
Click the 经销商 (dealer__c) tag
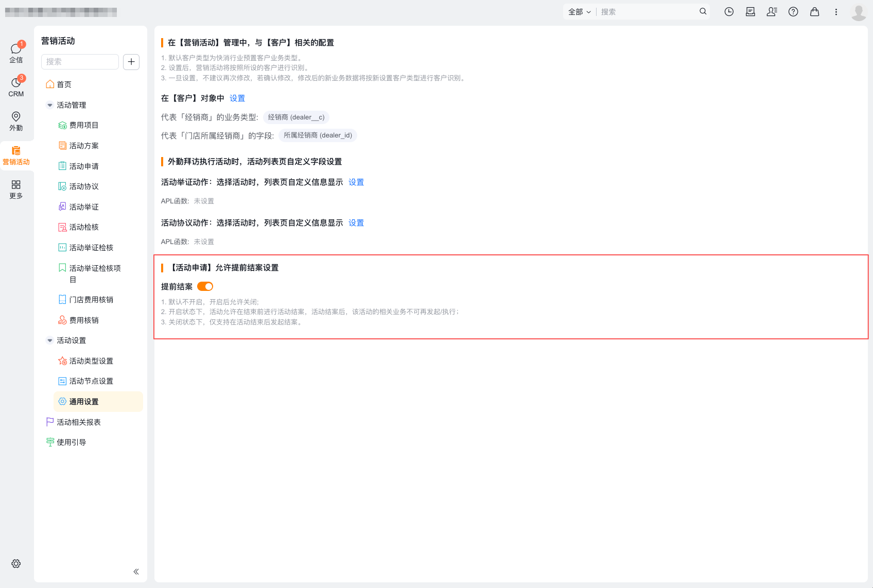click(x=296, y=117)
